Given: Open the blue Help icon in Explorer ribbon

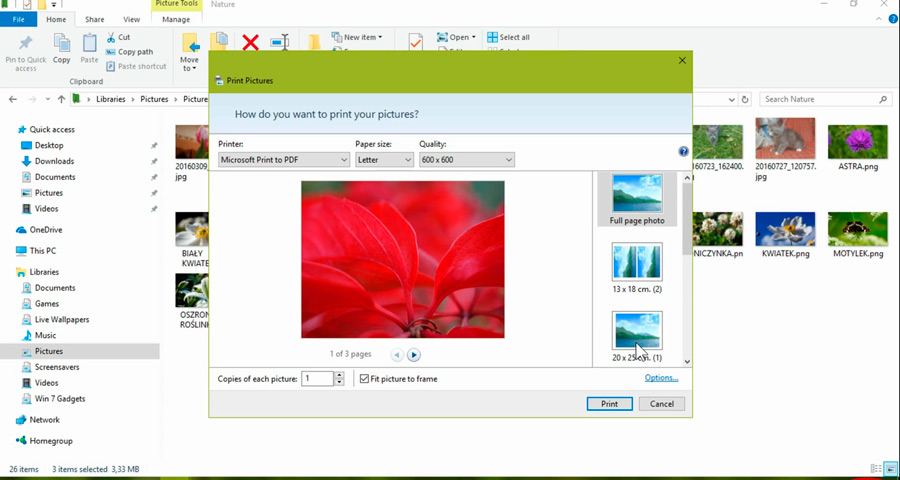Looking at the screenshot, I should click(893, 19).
